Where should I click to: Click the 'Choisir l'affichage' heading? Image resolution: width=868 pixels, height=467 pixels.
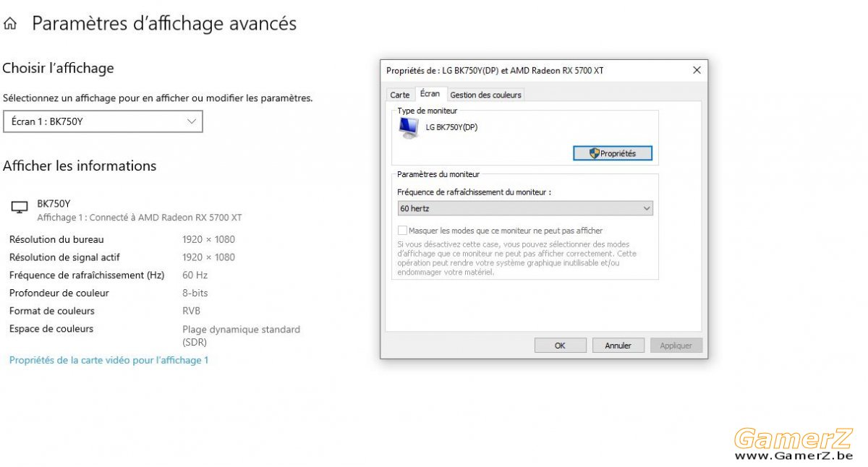[59, 68]
